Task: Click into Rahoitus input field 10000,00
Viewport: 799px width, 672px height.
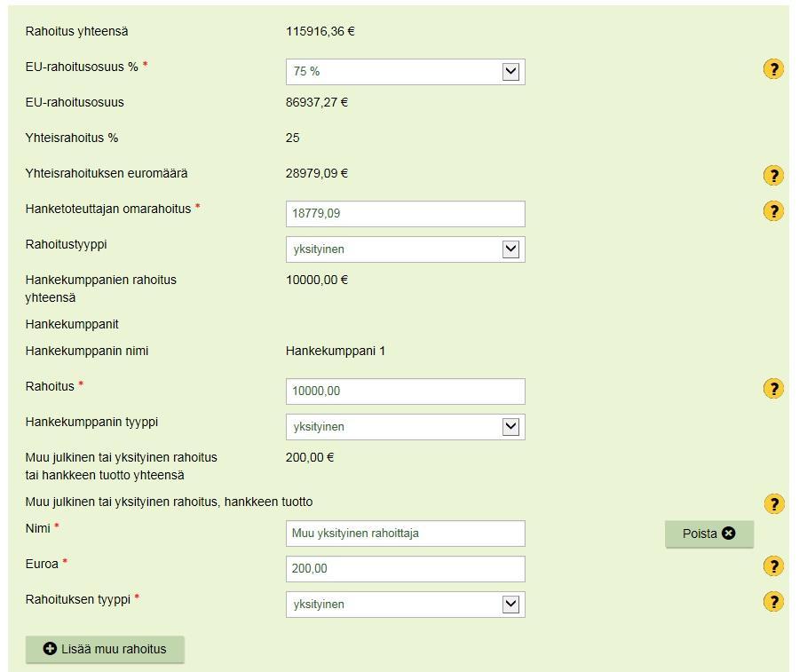Action: 405,391
